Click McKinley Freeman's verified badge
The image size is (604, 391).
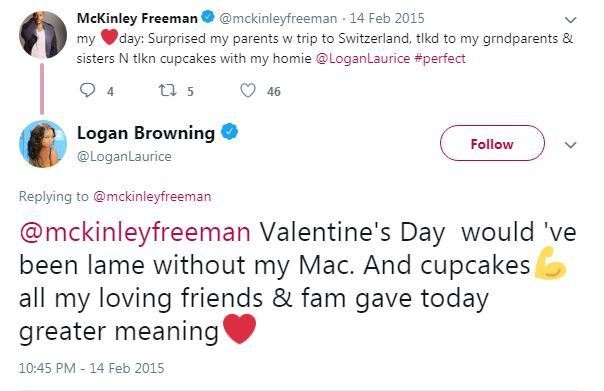coord(208,17)
